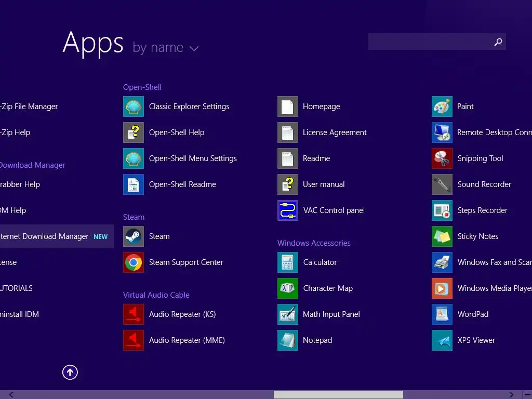532x399 pixels.
Task: Open the Character Map icon
Action: 288,288
